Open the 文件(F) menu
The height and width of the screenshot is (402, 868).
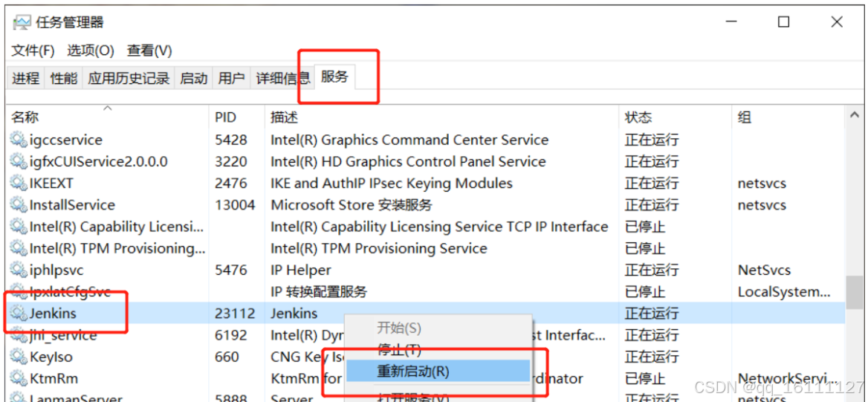tap(33, 51)
